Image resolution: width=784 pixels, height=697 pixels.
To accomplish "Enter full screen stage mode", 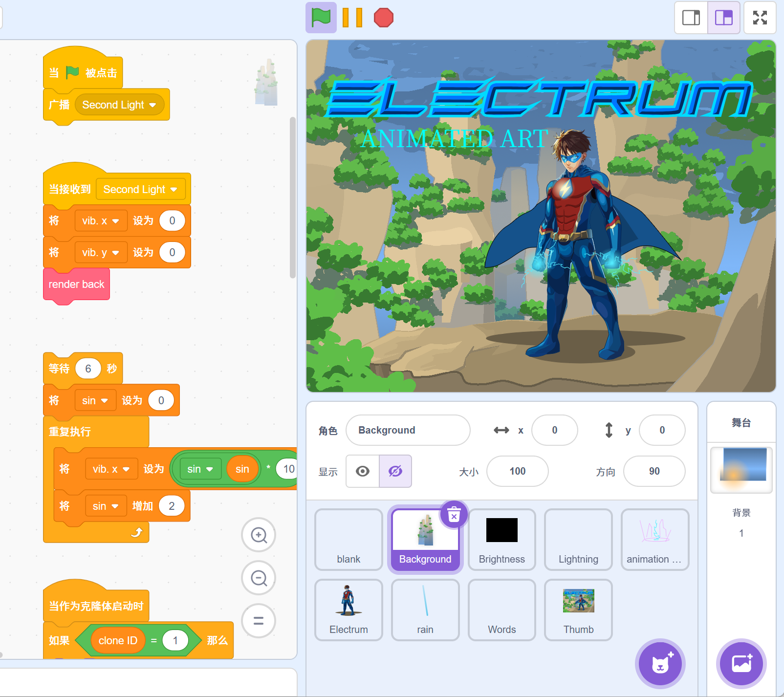I will pos(760,18).
